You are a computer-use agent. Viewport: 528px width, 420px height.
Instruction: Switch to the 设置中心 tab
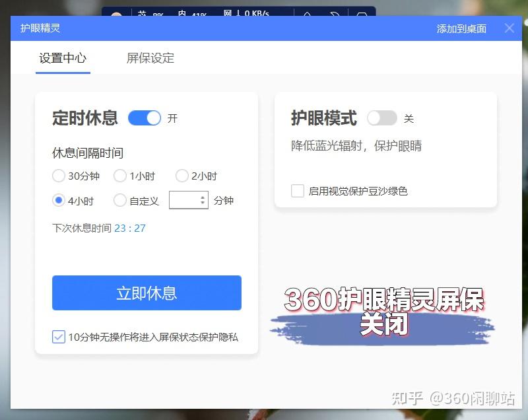point(63,58)
